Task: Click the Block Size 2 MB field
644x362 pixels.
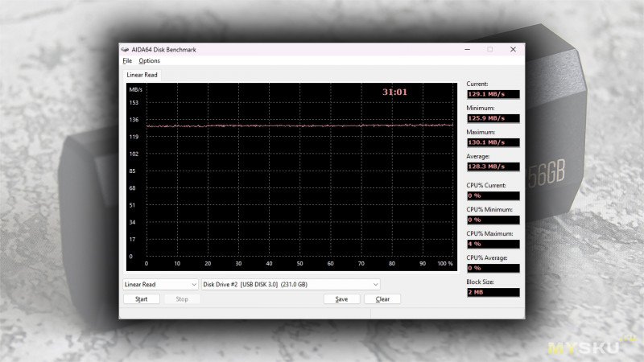Action: pyautogui.click(x=493, y=292)
